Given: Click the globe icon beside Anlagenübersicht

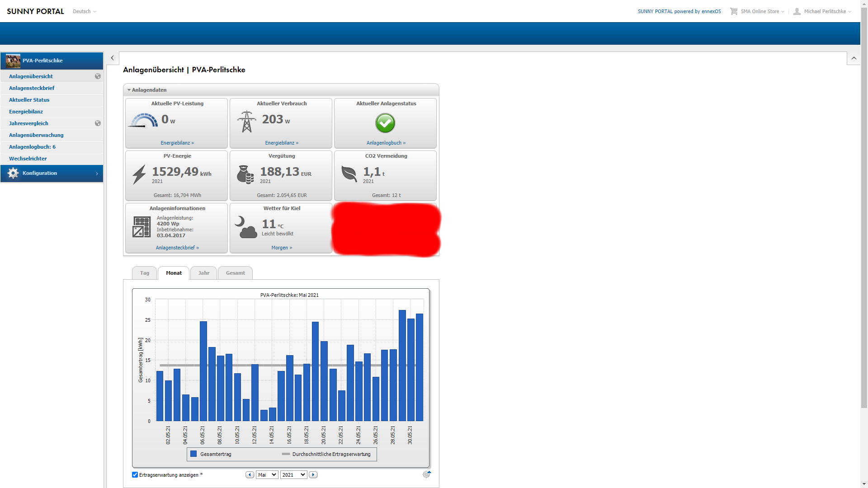Looking at the screenshot, I should click(98, 76).
